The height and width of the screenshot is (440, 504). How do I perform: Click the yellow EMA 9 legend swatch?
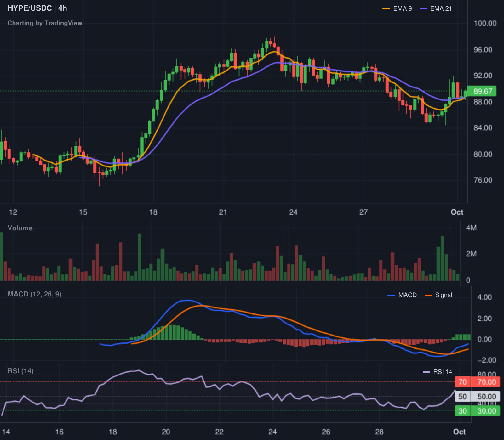pos(386,9)
